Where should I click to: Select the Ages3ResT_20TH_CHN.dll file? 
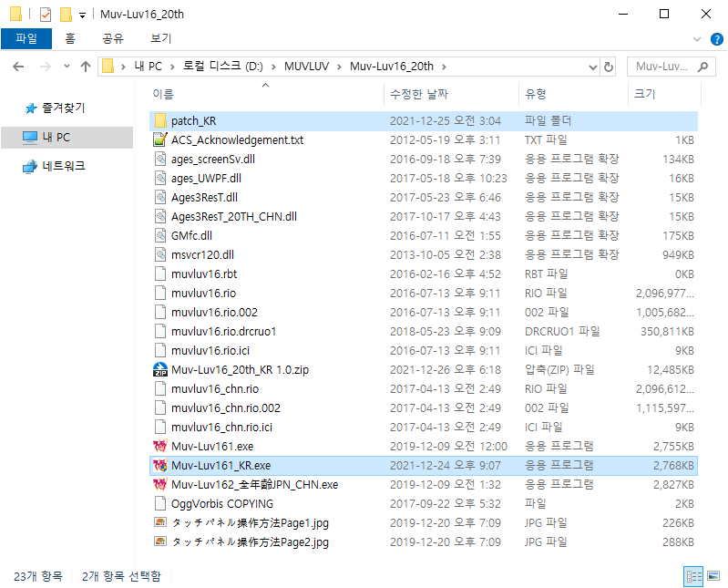click(424, 216)
